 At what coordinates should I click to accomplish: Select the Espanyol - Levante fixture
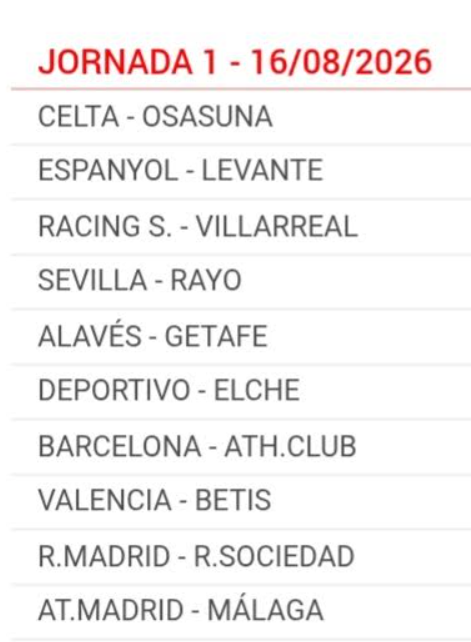pos(241,171)
